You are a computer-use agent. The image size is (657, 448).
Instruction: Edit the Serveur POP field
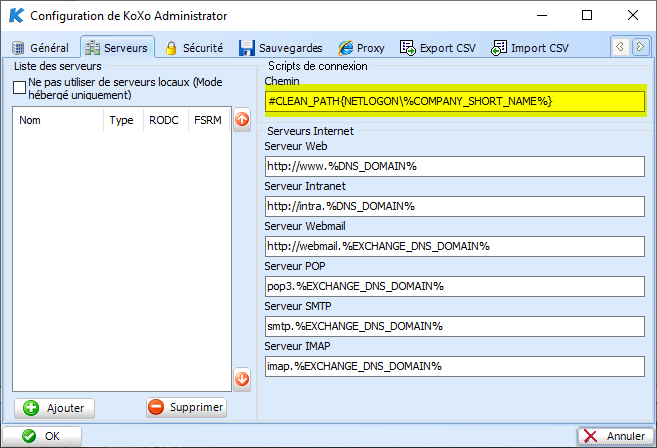tap(455, 286)
